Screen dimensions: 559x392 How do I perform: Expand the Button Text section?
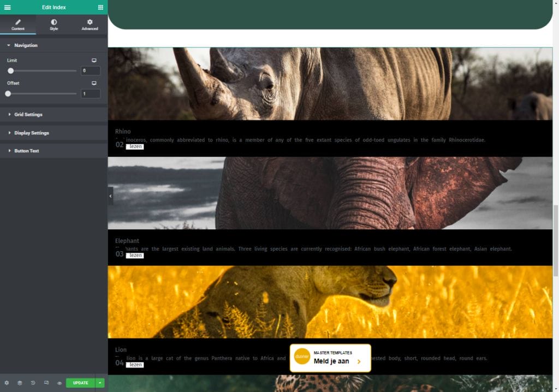pyautogui.click(x=26, y=151)
